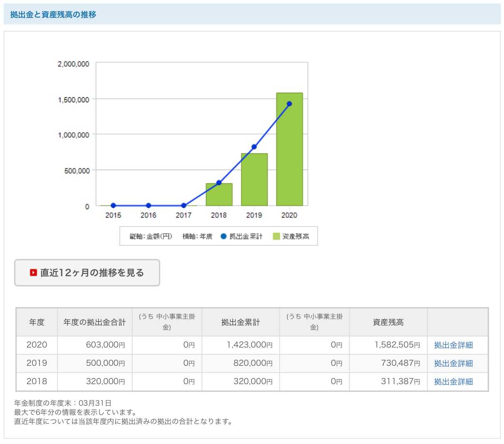Click the 拠出金累計 column header
This screenshot has width=504, height=444.
[x=241, y=322]
